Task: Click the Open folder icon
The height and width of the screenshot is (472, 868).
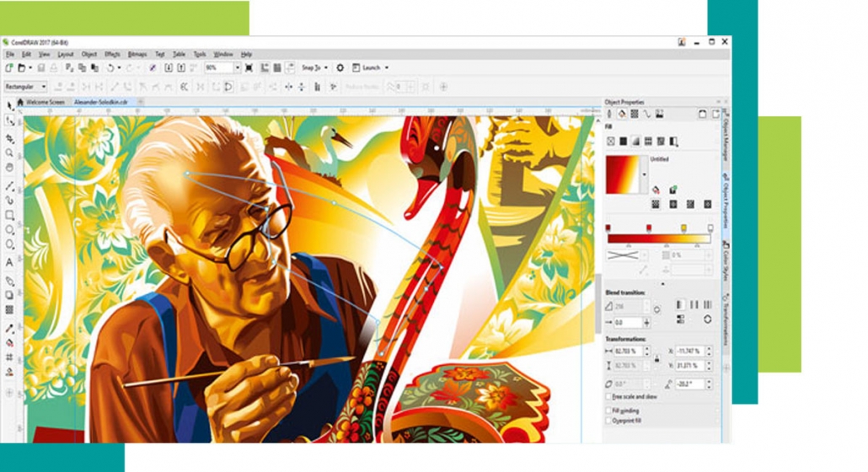Action: coord(22,67)
